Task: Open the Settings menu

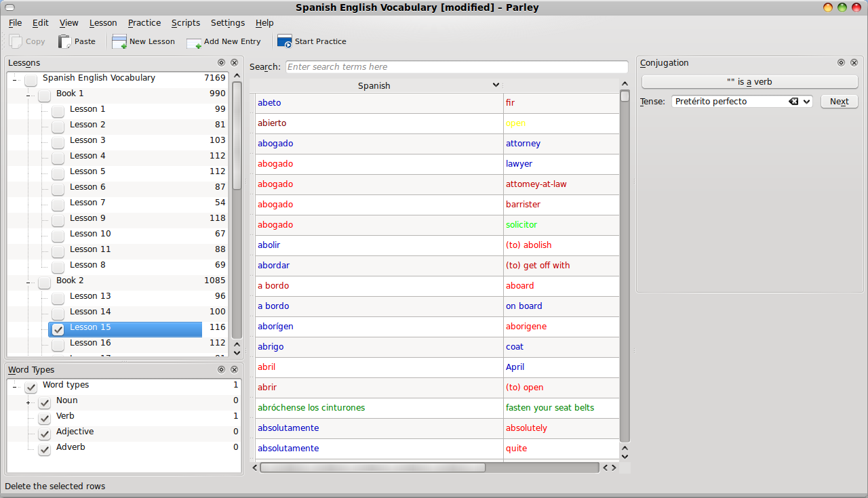Action: pos(228,22)
